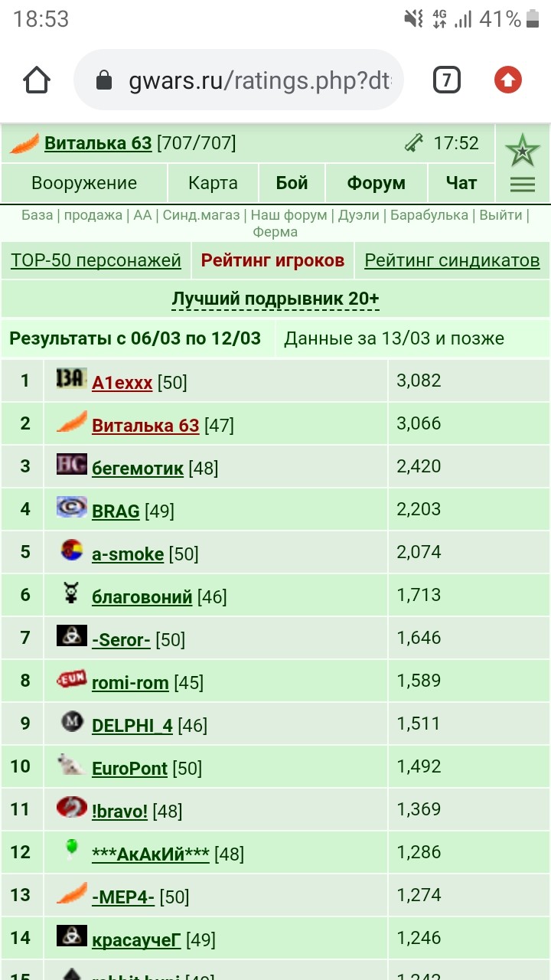Tap the gwars.ru address bar
Screen dimensions: 551x980
point(238,80)
